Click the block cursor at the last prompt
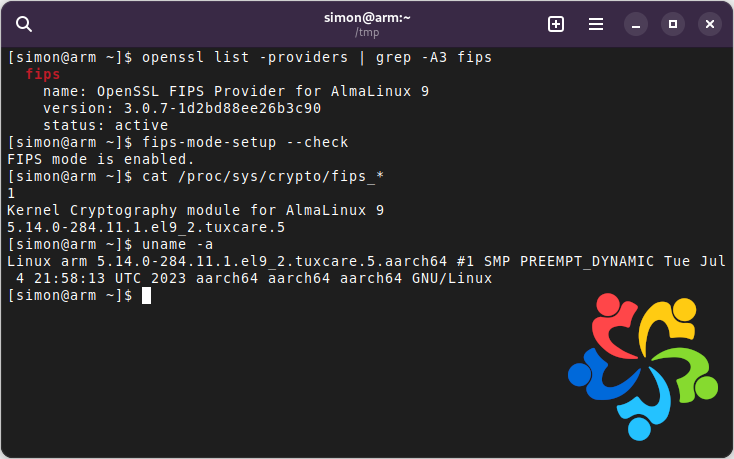734x459 pixels. [146, 295]
